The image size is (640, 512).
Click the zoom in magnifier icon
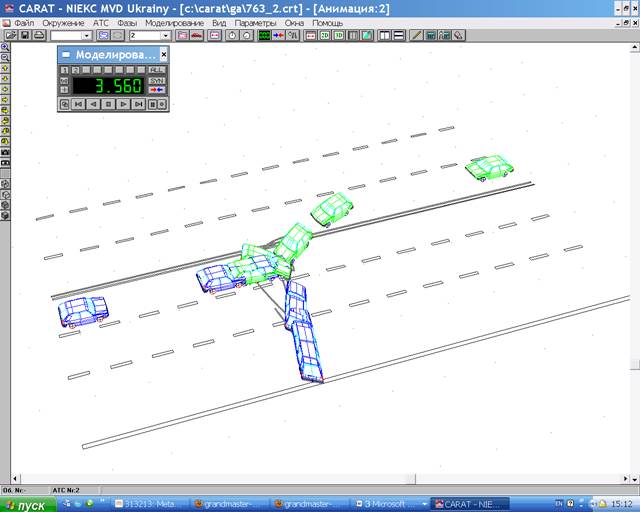(5, 48)
